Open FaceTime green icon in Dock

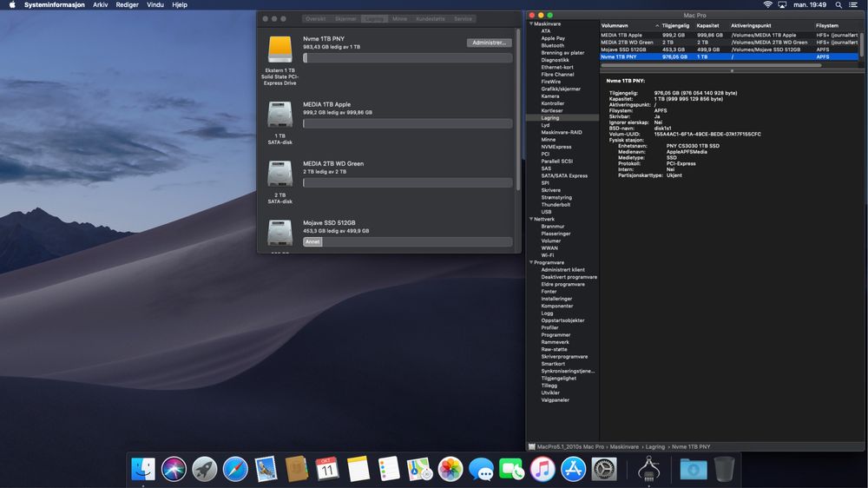(511, 469)
